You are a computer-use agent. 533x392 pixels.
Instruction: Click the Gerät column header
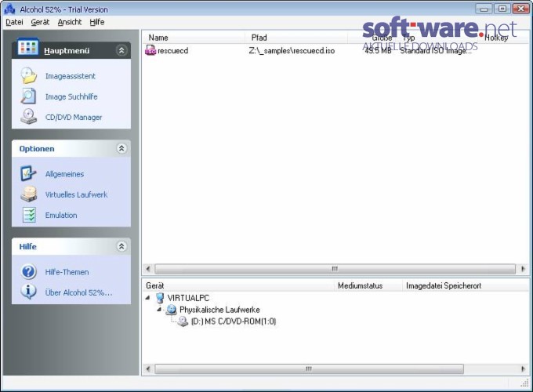(238, 285)
